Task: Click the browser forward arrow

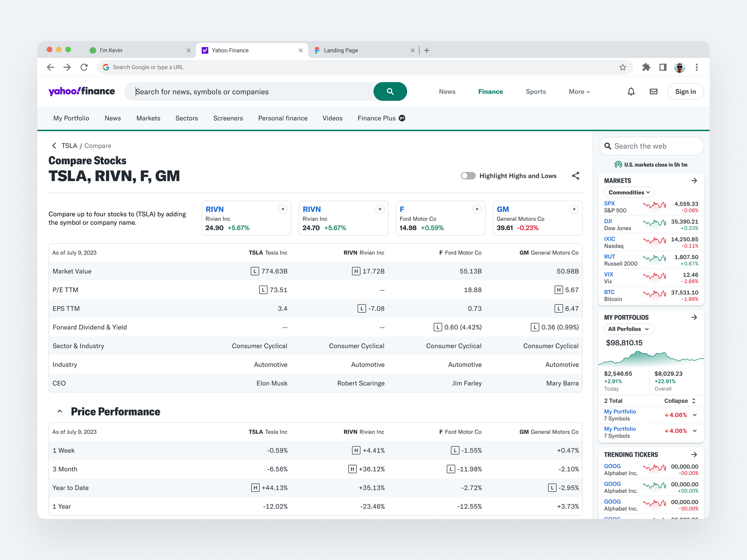Action: point(67,67)
